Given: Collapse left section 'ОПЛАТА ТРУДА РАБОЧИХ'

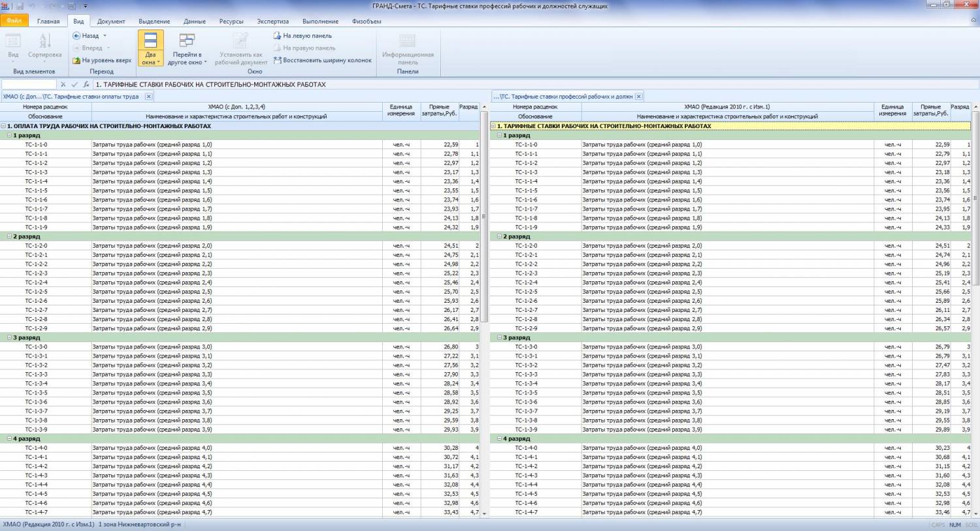Looking at the screenshot, I should [3, 126].
